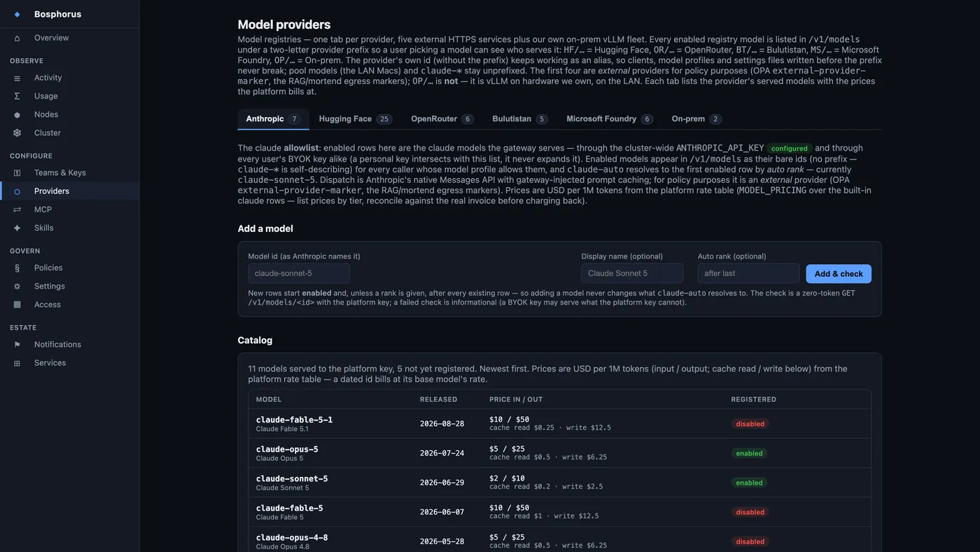
Task: Click the Notifications flag icon
Action: pyautogui.click(x=17, y=344)
